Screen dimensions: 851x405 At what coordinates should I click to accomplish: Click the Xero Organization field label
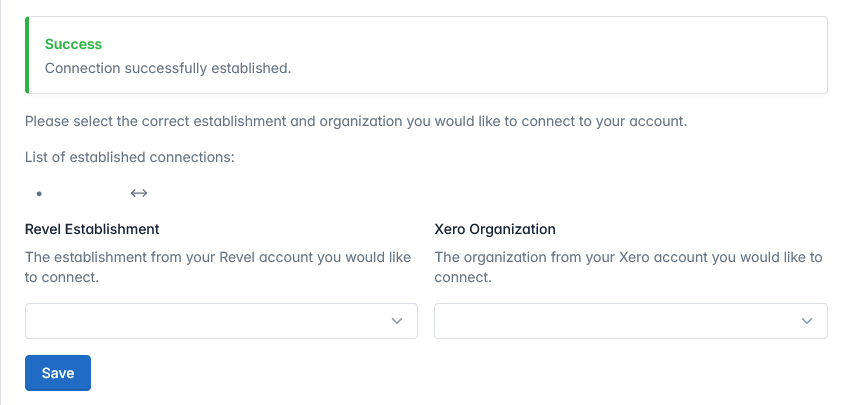pos(495,229)
